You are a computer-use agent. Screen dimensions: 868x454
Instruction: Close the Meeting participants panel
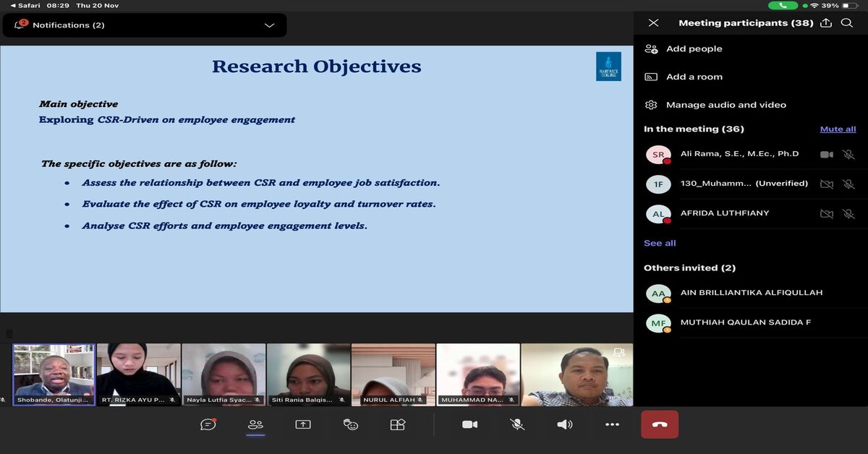coord(653,23)
